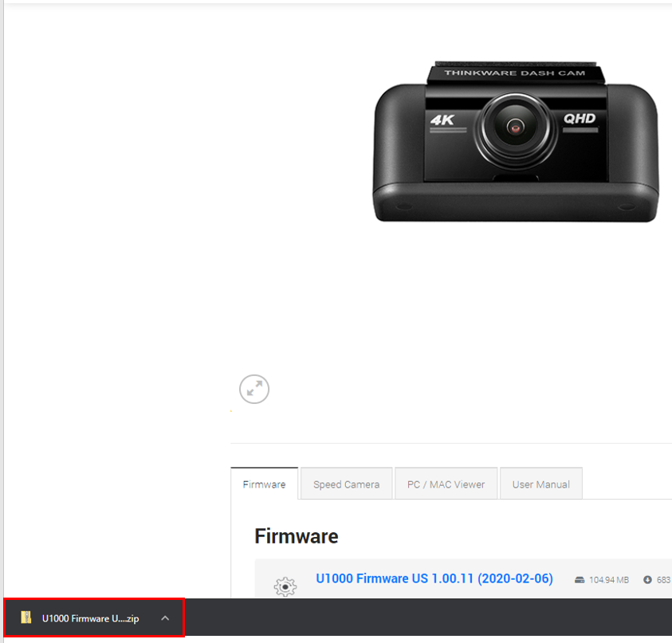This screenshot has height=643, width=672.
Task: Click the firmware gear icon
Action: coord(285,586)
